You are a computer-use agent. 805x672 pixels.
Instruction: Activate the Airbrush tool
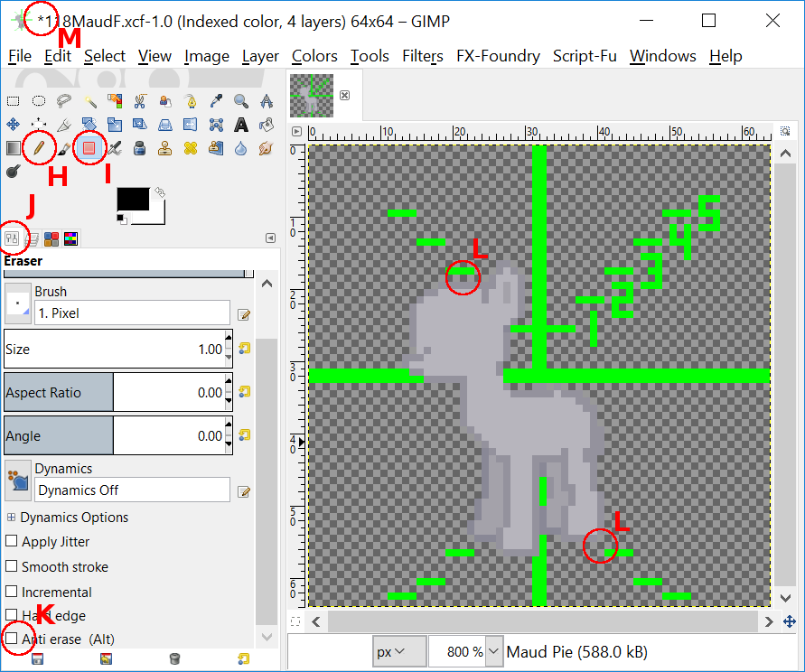[x=115, y=148]
